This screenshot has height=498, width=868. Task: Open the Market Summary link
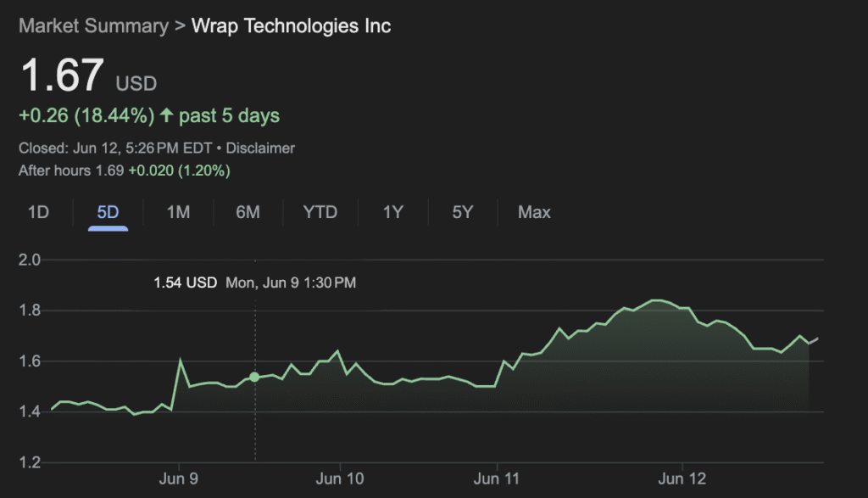(93, 25)
